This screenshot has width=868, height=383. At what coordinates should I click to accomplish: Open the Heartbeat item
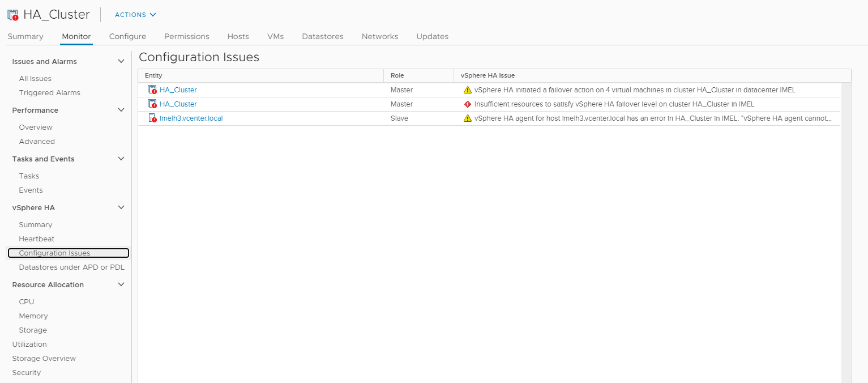37,239
